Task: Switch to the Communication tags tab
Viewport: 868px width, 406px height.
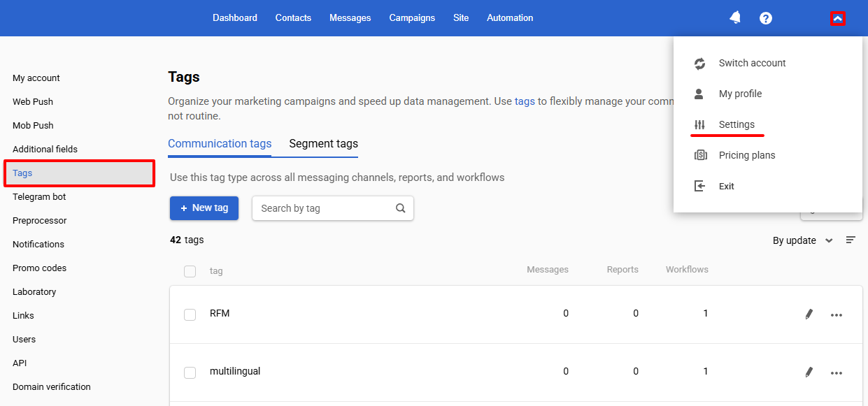Action: tap(220, 144)
